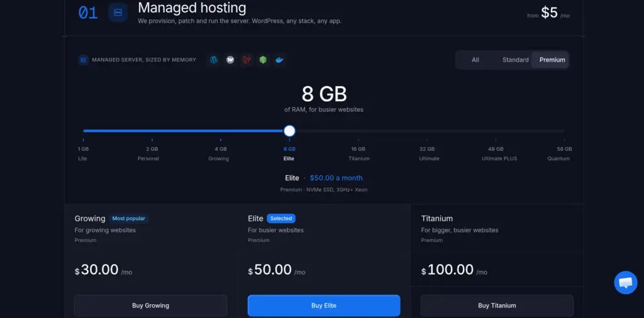Image resolution: width=644 pixels, height=318 pixels.
Task: Pick the 32 GB Ultimate mark
Action: (428, 153)
